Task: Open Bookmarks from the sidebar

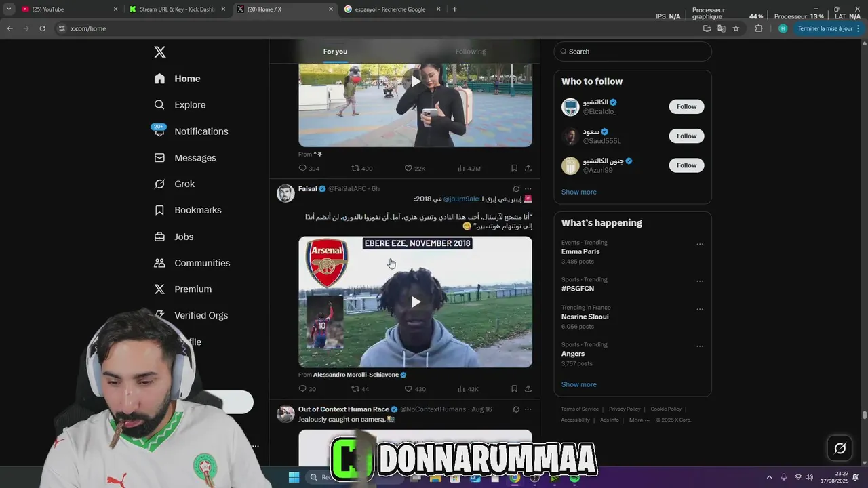Action: 188,210
